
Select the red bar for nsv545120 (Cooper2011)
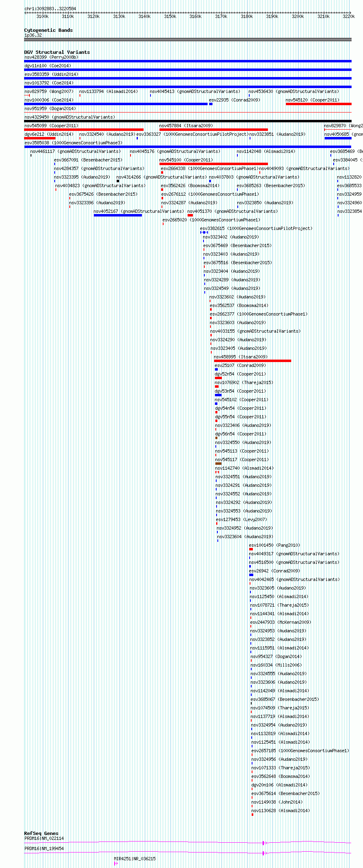click(319, 104)
